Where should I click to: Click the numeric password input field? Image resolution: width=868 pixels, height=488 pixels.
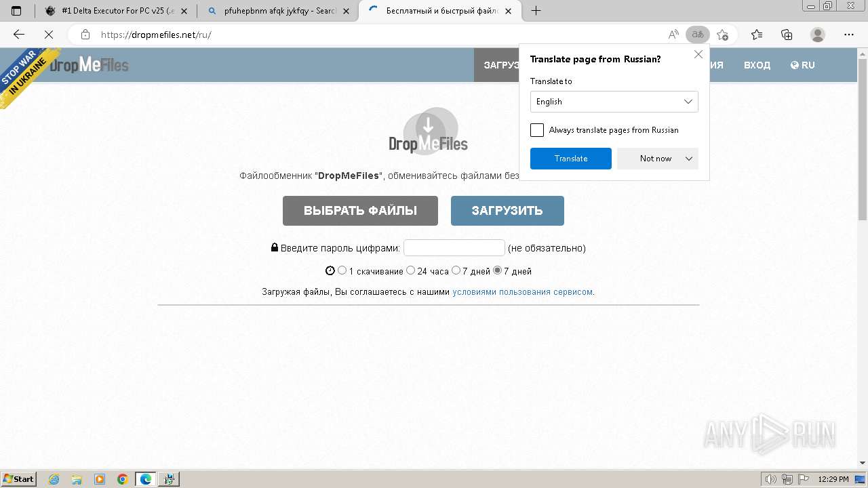454,248
